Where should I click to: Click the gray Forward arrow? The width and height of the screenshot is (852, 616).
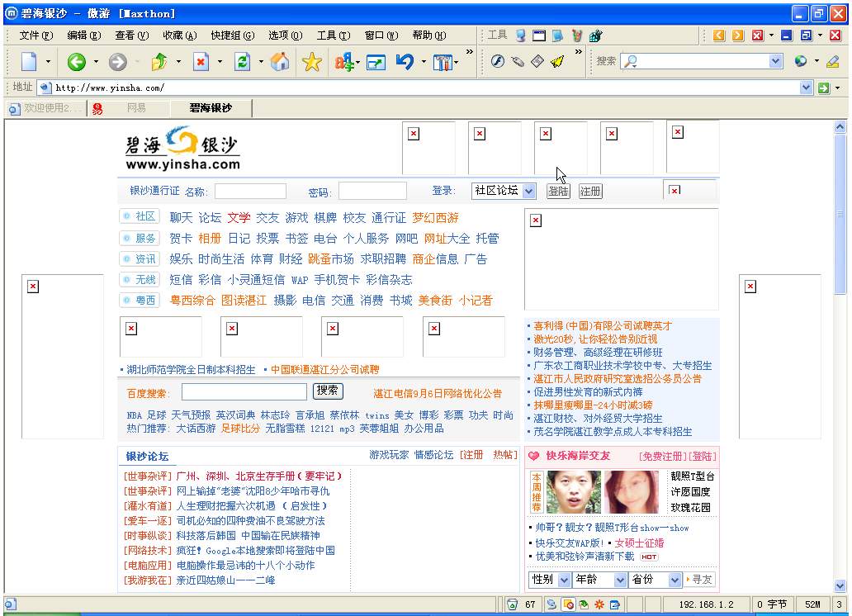pyautogui.click(x=117, y=62)
